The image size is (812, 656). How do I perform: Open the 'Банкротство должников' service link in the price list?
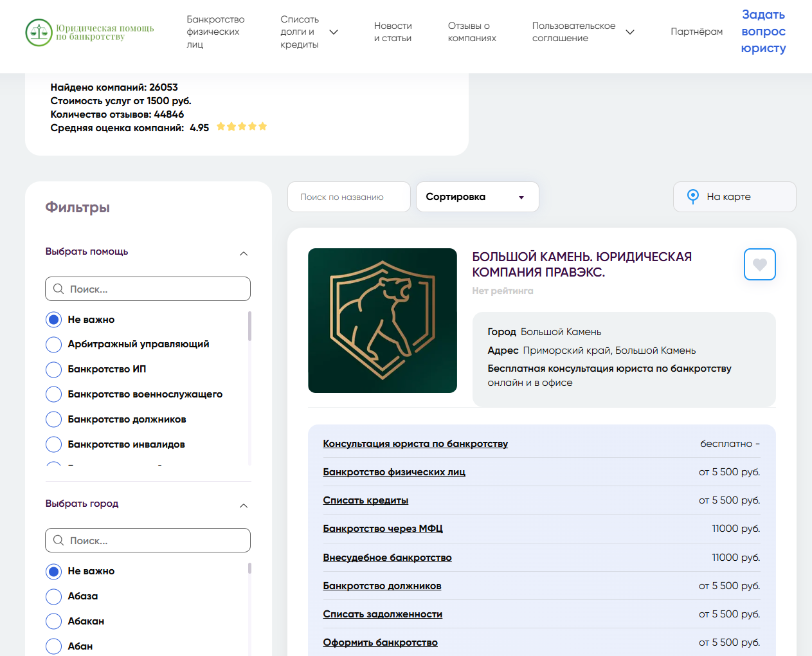[x=382, y=586]
